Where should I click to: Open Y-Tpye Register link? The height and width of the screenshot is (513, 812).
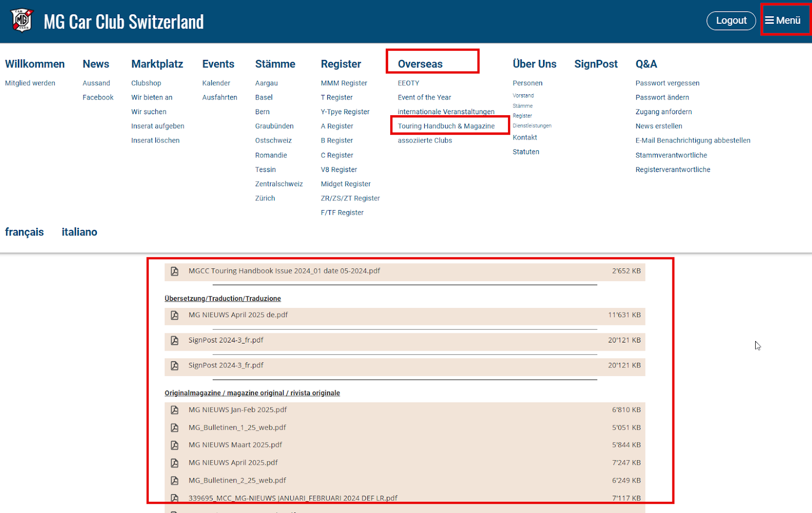point(345,112)
